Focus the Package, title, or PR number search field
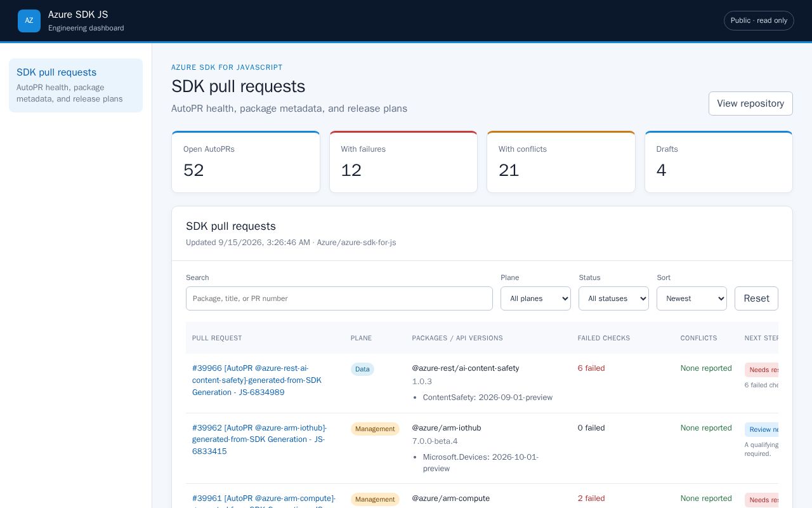 [339, 298]
